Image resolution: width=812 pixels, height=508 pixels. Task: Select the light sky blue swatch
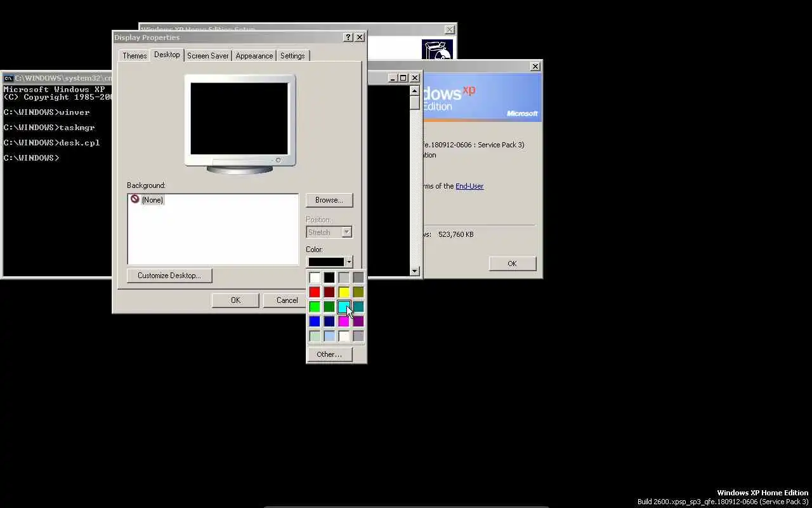[329, 336]
